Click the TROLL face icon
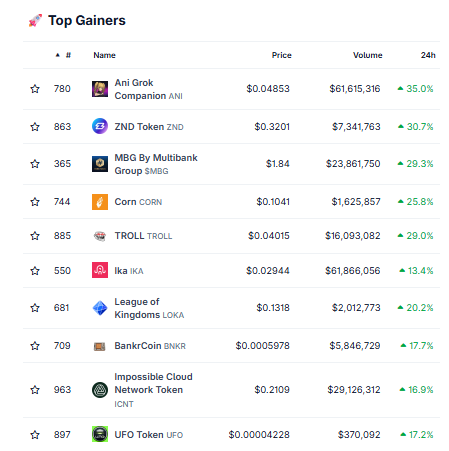449x451 pixels. pyautogui.click(x=100, y=236)
